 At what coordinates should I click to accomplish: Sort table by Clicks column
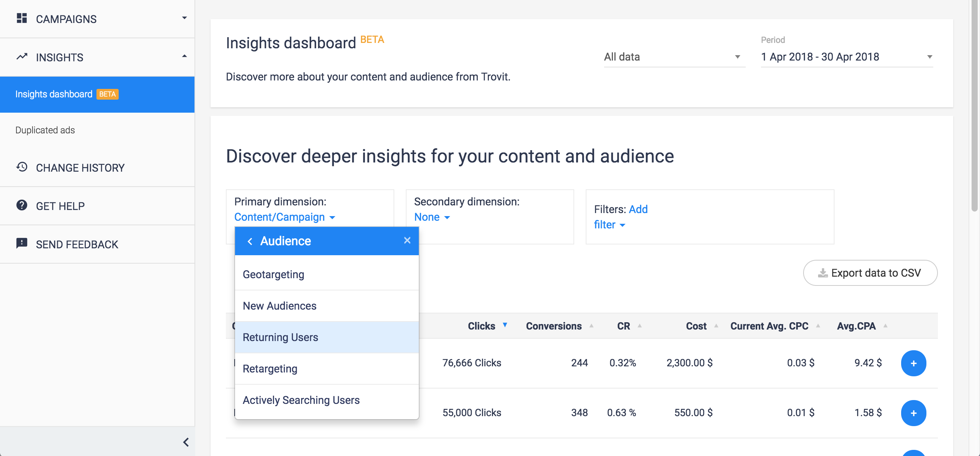(x=482, y=326)
